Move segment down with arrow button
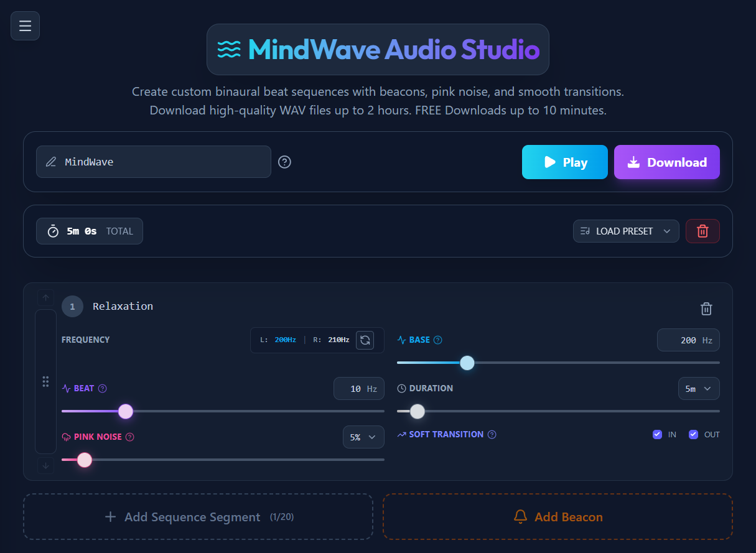The width and height of the screenshot is (756, 553). pos(45,465)
